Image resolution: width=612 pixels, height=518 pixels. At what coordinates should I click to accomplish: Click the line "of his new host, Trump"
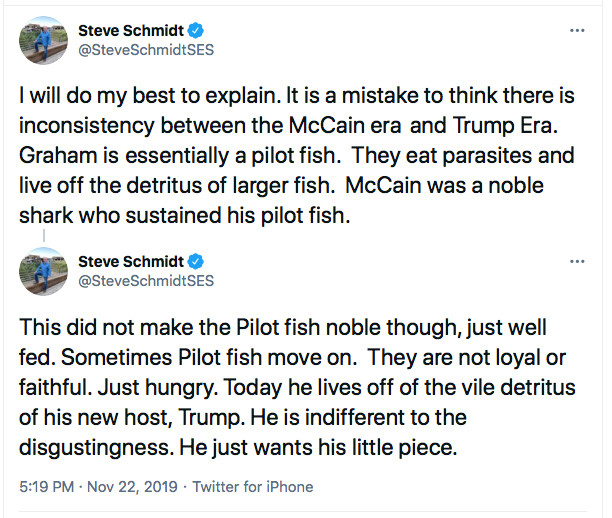coord(243,417)
